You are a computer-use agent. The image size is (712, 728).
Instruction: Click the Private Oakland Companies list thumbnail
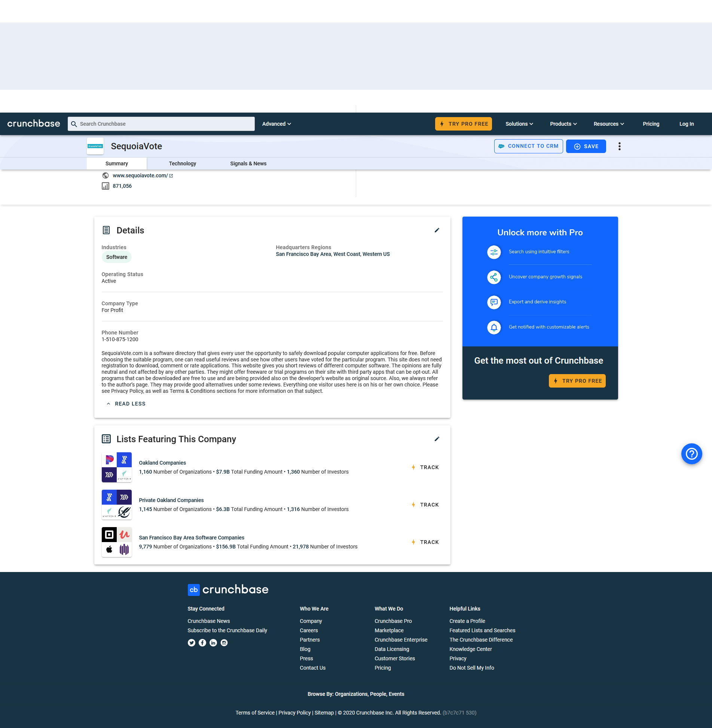(x=117, y=505)
